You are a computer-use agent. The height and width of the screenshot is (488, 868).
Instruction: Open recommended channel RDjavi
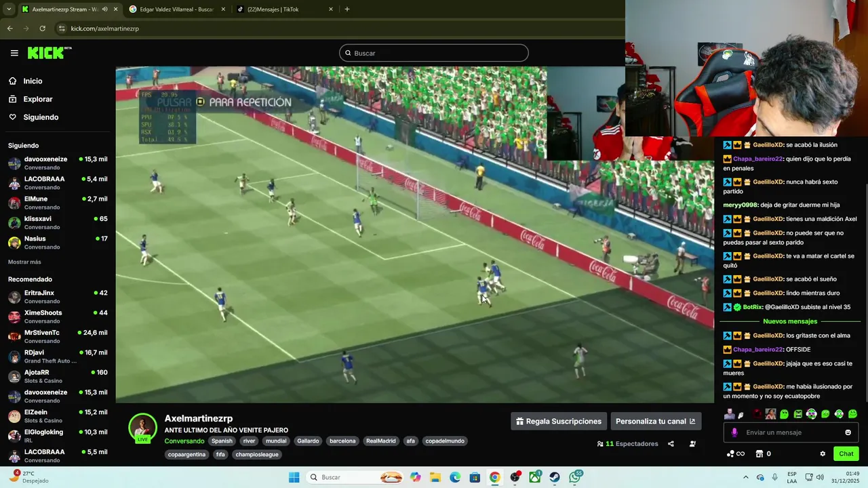(58, 357)
